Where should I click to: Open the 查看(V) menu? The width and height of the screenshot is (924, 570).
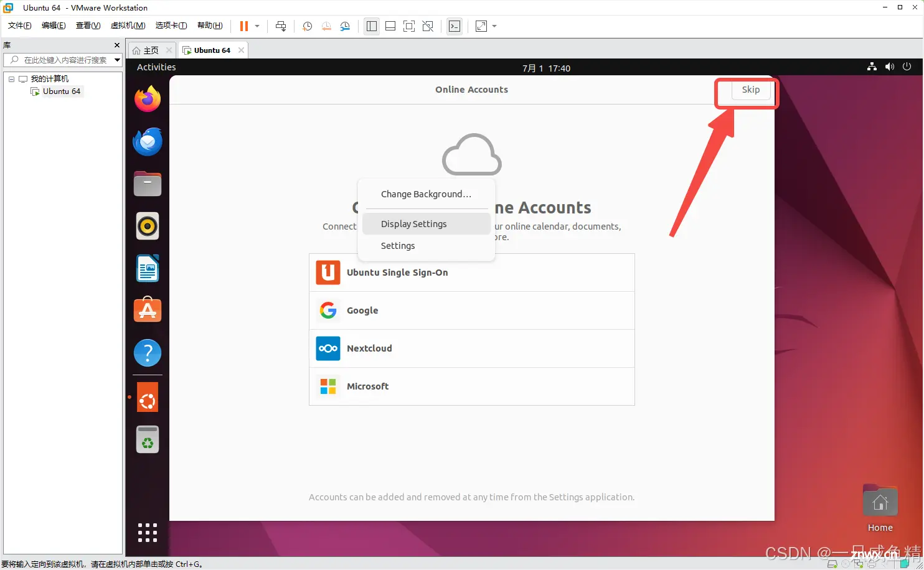(x=88, y=26)
